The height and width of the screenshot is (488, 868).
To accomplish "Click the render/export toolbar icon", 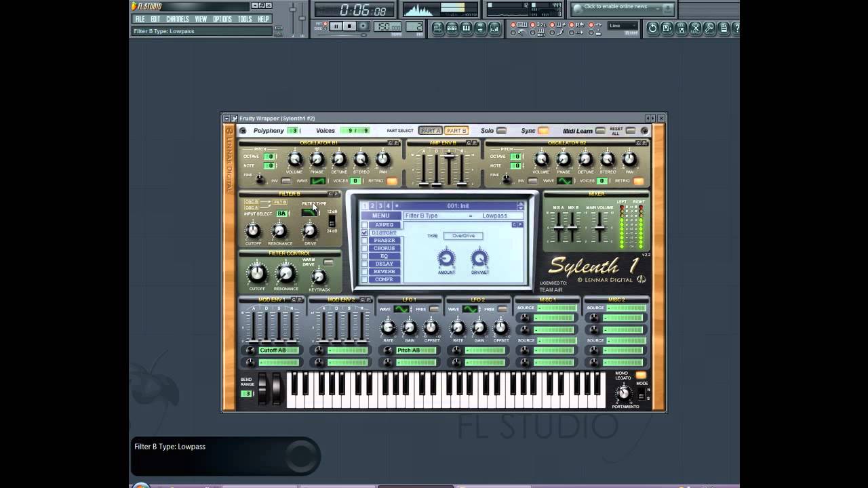I will [x=681, y=28].
